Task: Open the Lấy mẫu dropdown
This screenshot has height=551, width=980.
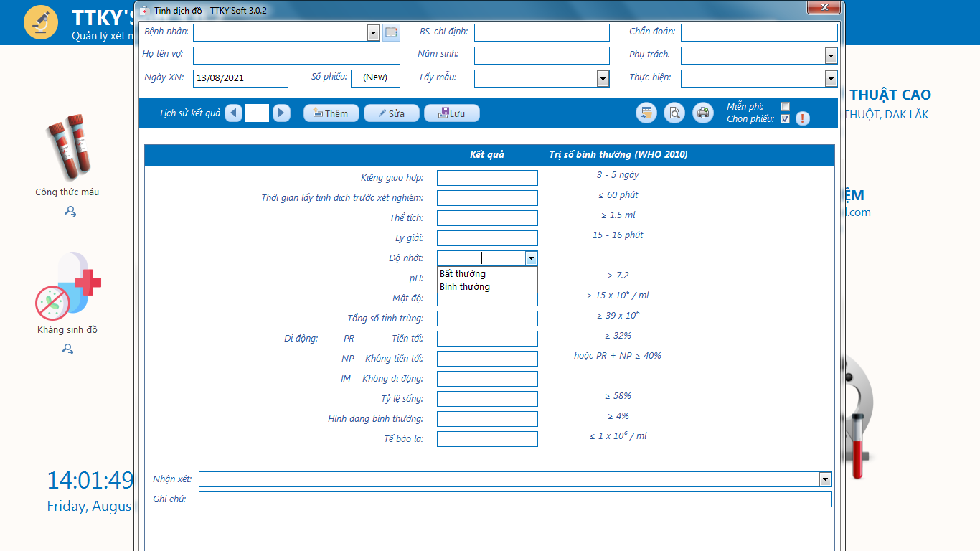Action: [603, 79]
